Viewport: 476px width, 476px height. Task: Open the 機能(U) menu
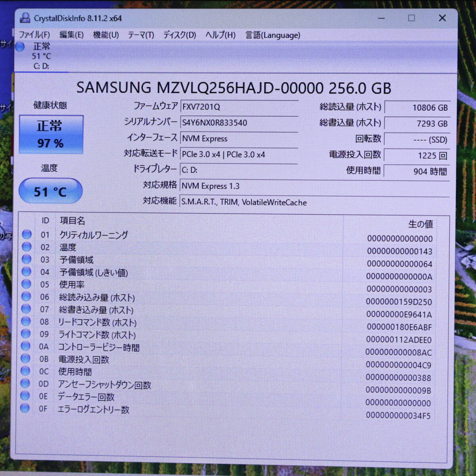pos(106,35)
